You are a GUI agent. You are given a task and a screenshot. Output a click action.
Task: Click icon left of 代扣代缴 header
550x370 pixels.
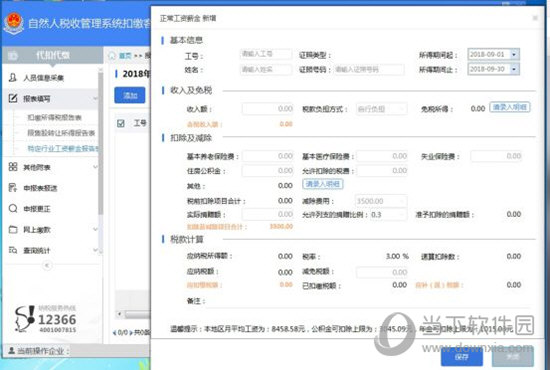[x=13, y=55]
